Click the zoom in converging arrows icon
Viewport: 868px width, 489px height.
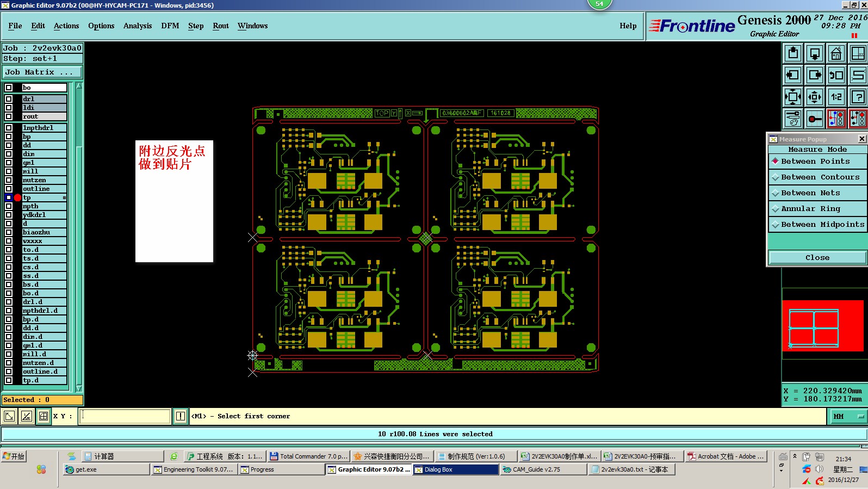(793, 97)
